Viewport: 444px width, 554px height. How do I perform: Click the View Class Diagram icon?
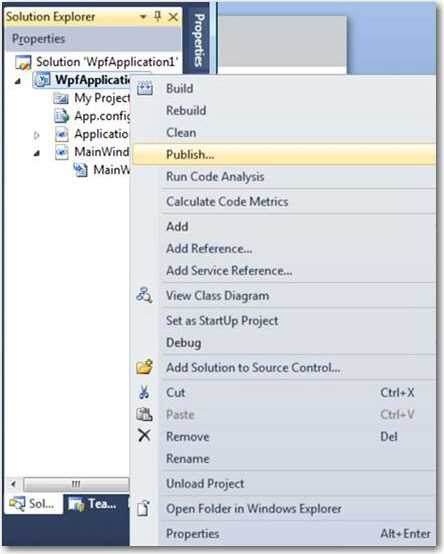144,295
